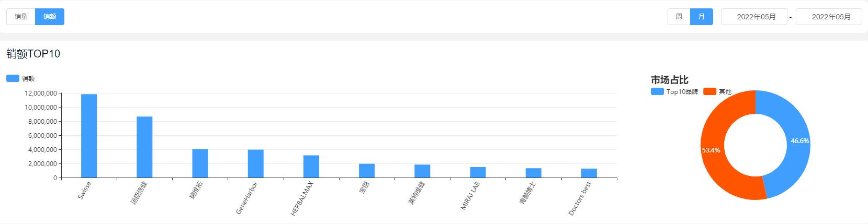Image resolution: width=868 pixels, height=224 pixels.
Task: Select the 月 monthly toggle
Action: [701, 17]
